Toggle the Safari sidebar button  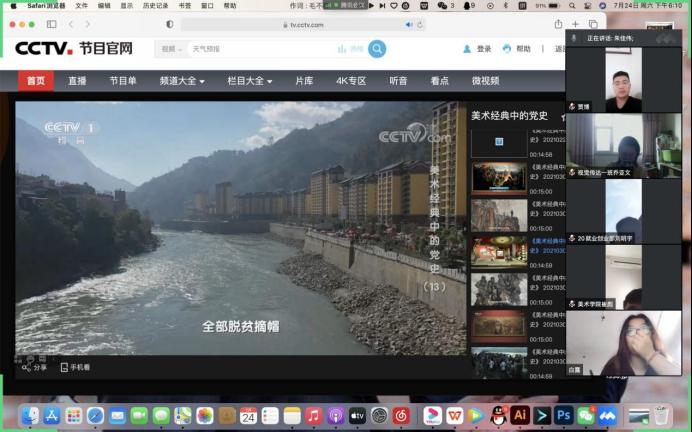[x=52, y=24]
